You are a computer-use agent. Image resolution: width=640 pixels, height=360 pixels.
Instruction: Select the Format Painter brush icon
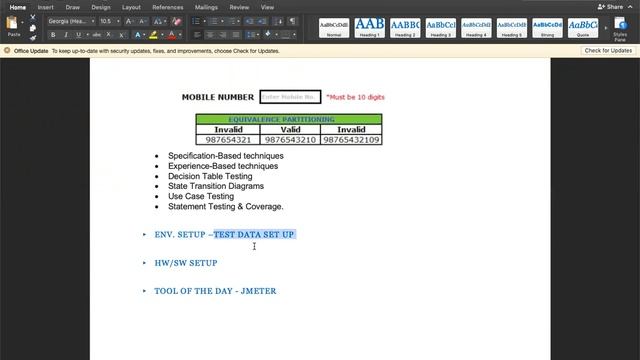click(33, 38)
